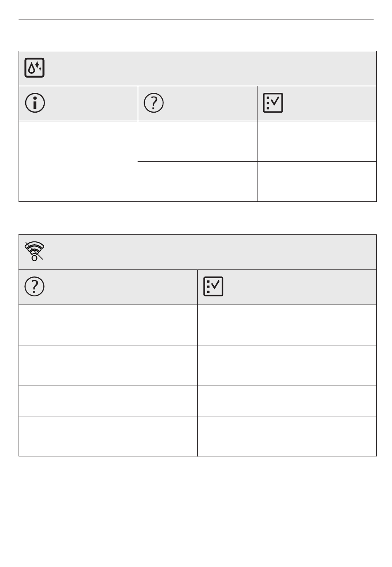Image resolution: width=392 pixels, height=567 pixels.
Task: Click question mark icon in lower table
Action: [x=35, y=286]
